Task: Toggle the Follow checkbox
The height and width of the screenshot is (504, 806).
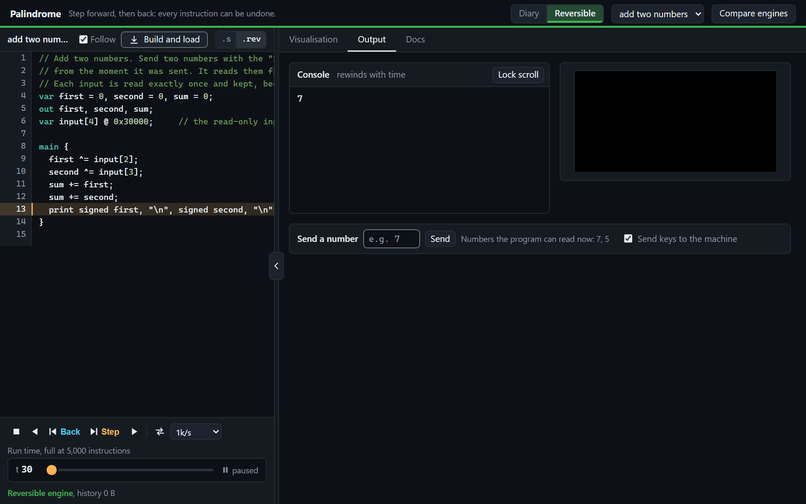Action: 83,39
